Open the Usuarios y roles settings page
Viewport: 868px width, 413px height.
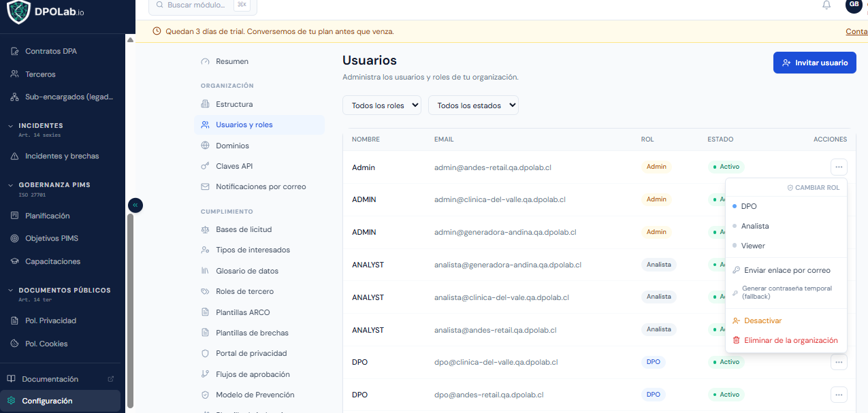[x=259, y=125]
